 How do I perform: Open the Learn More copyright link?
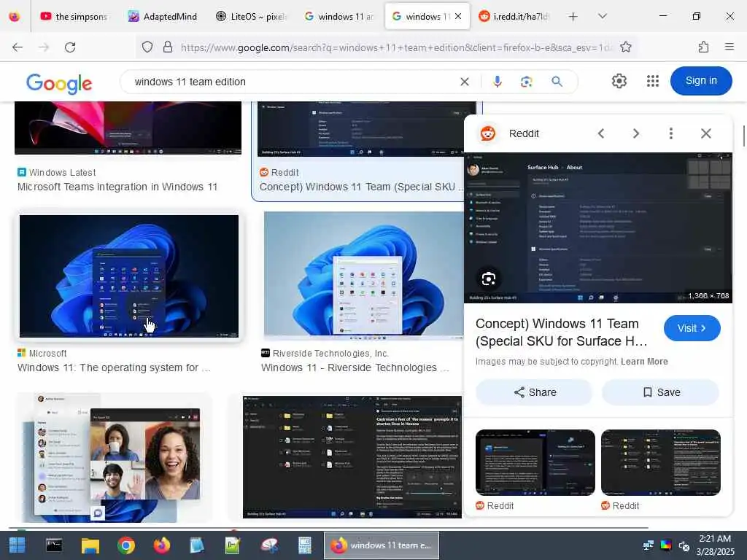click(644, 362)
